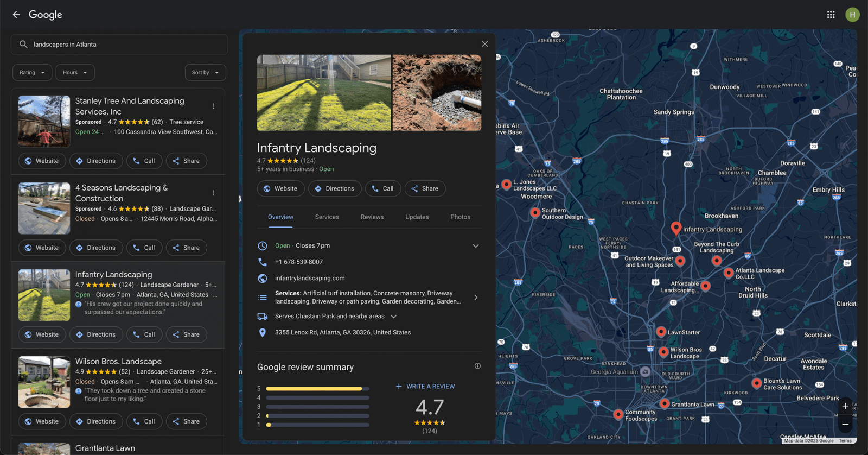This screenshot has width=868, height=455.
Task: Select the LawnStarter map pin
Action: (x=661, y=332)
